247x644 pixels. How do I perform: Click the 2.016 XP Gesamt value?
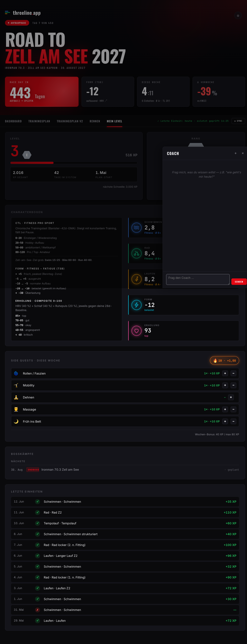point(18,172)
